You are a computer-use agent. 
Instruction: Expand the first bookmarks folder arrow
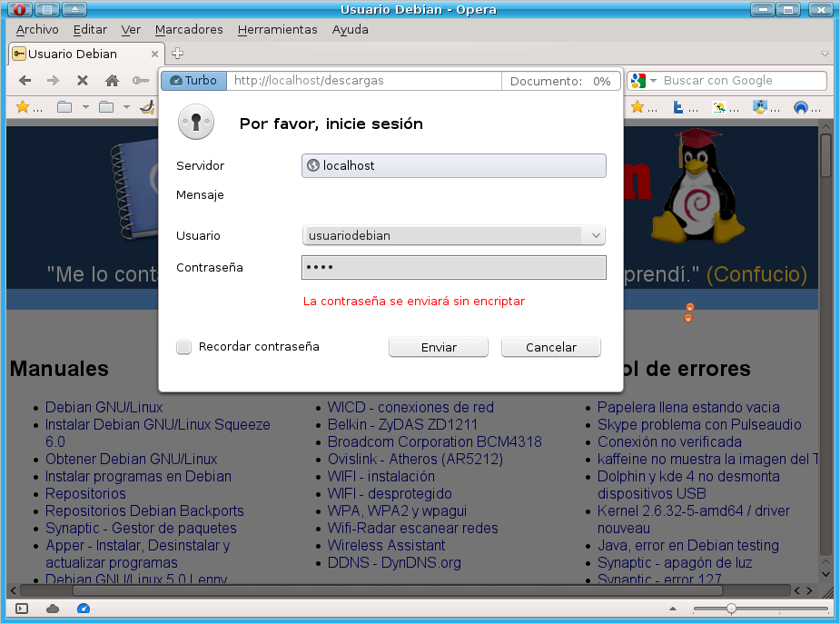(x=85, y=107)
